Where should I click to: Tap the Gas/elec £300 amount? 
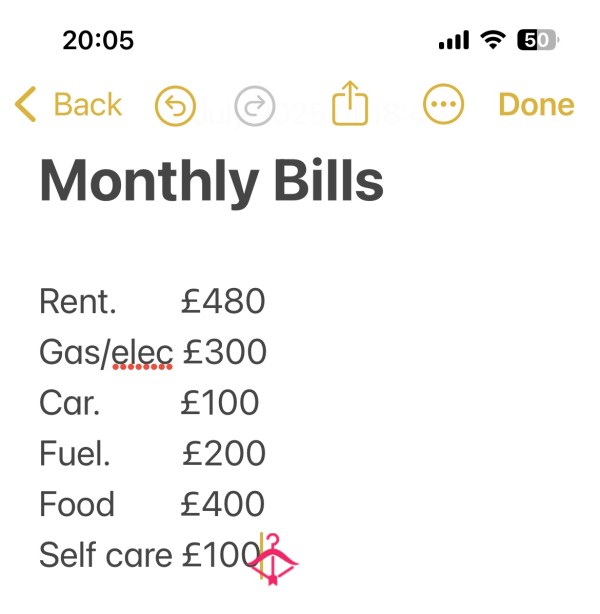tap(225, 352)
